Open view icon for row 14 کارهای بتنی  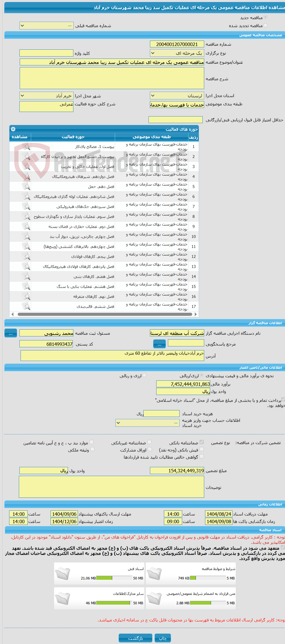click(26, 276)
